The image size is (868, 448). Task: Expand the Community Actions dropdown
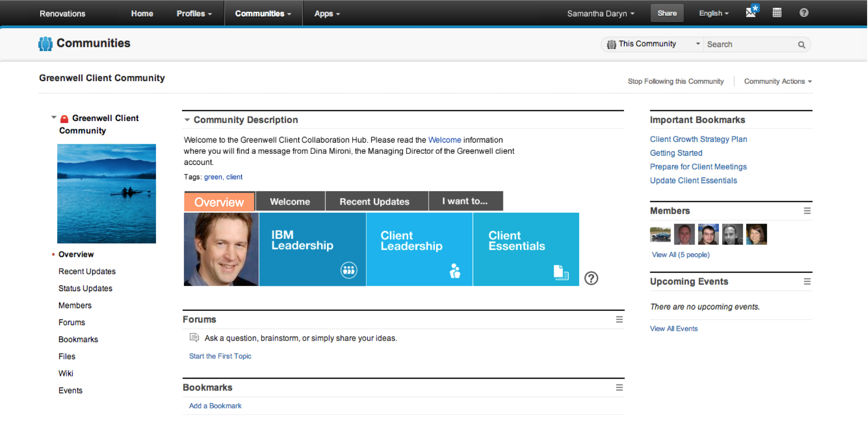778,82
